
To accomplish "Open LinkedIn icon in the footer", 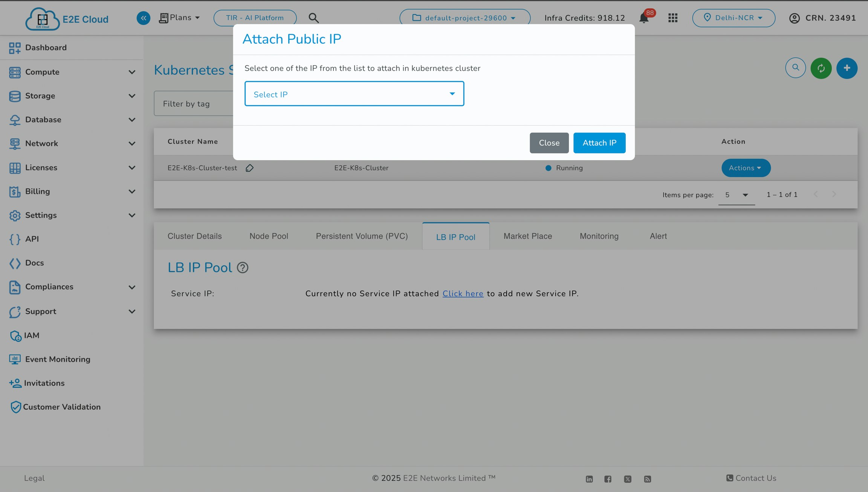I will tap(589, 479).
